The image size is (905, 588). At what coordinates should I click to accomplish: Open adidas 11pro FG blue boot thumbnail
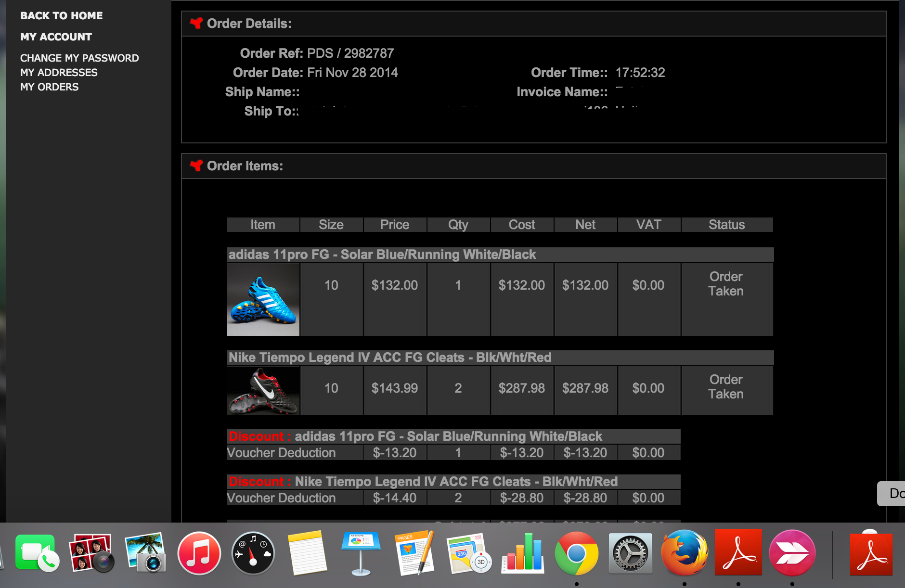pos(263,299)
